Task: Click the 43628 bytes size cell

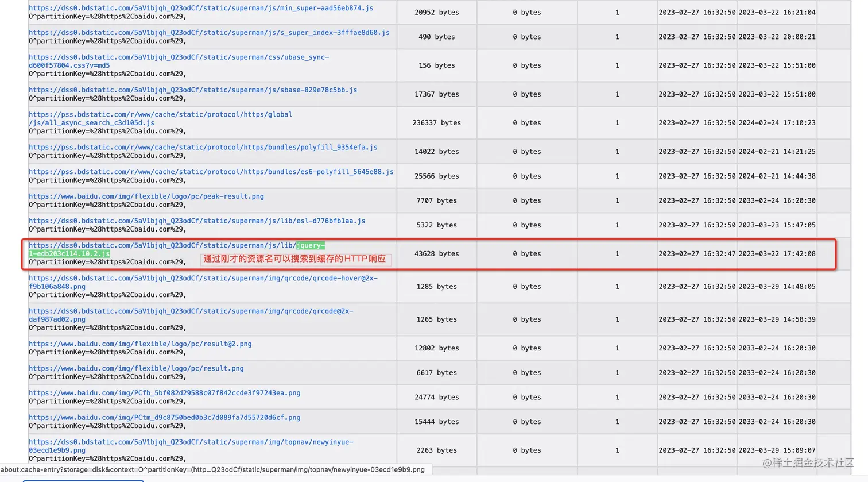Action: click(x=437, y=253)
